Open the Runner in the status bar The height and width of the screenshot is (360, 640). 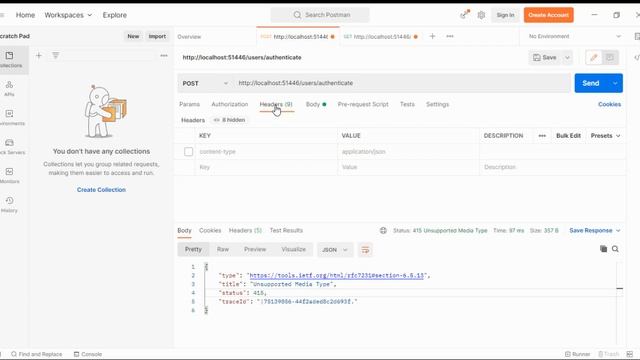pos(577,354)
